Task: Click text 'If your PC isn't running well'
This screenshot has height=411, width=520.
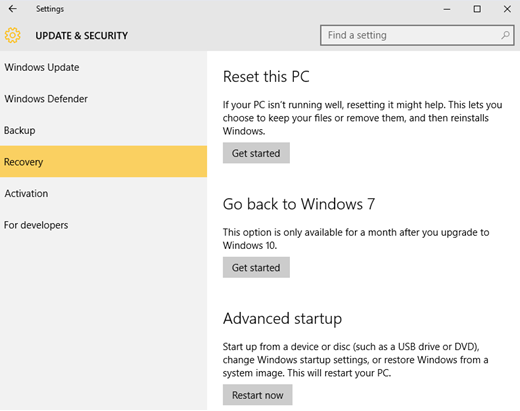Action: (x=283, y=105)
